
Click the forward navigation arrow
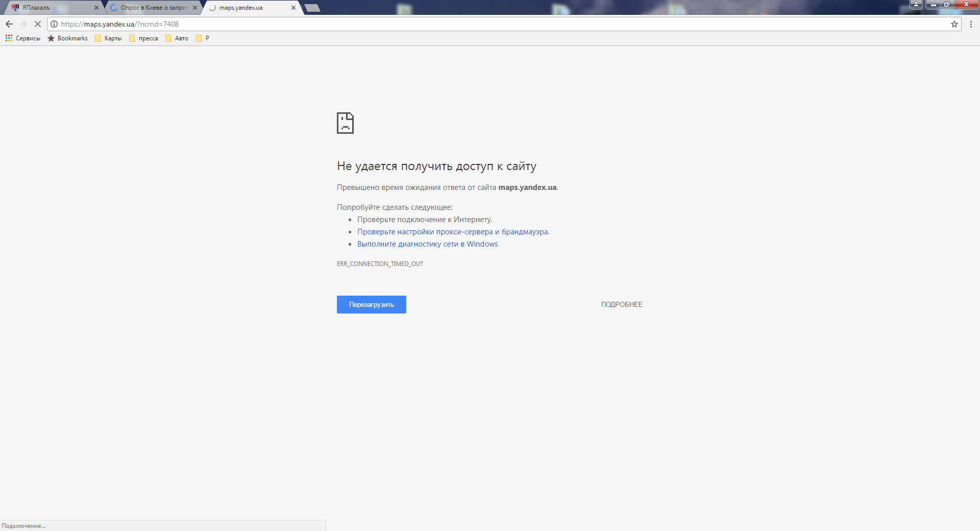(x=23, y=24)
